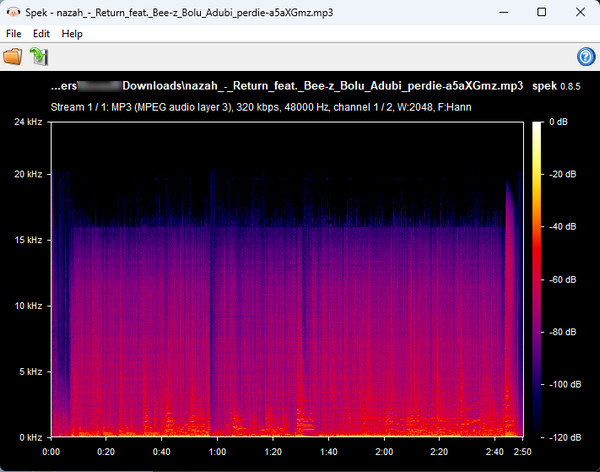The width and height of the screenshot is (600, 472).
Task: Open a file with the folder icon
Action: (13, 57)
